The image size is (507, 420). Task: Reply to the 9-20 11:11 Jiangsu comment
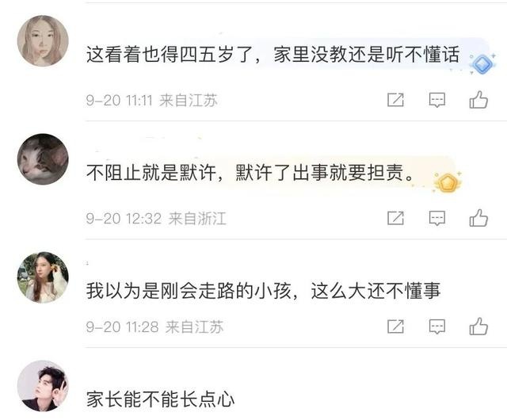[x=437, y=100]
